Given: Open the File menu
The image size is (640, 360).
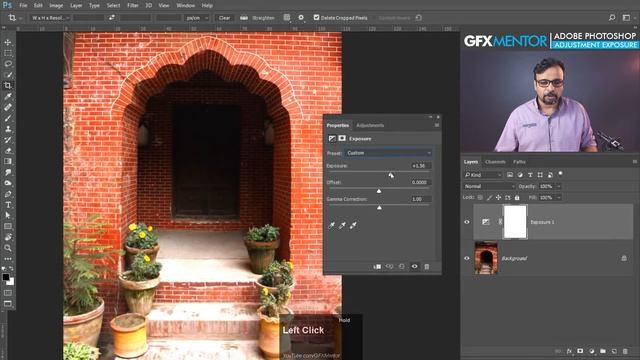Looking at the screenshot, I should pyautogui.click(x=23, y=5).
